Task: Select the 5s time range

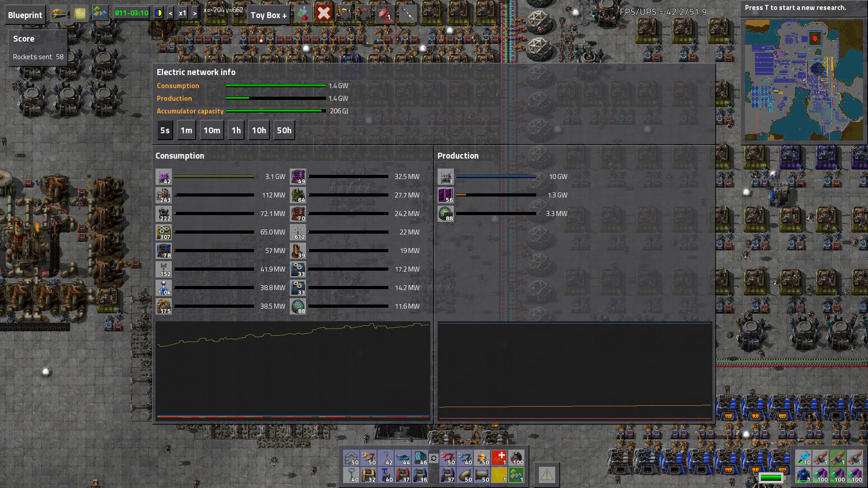Action: tap(165, 131)
